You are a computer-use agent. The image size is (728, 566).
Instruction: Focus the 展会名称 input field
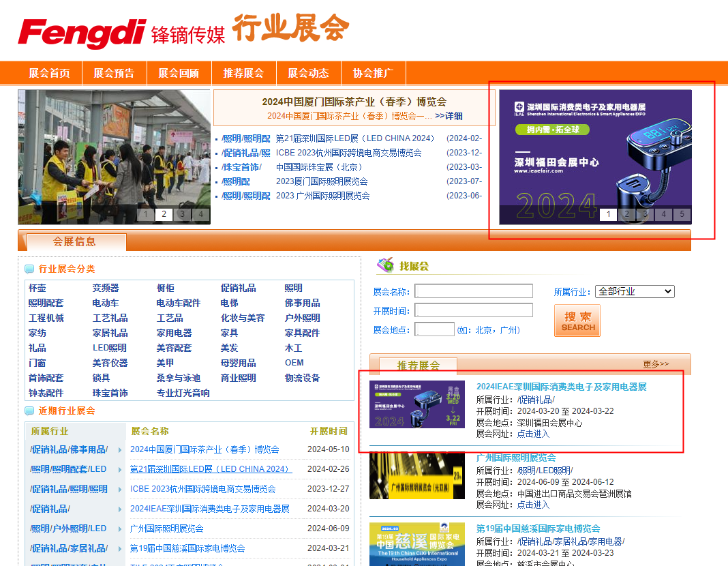[474, 291]
